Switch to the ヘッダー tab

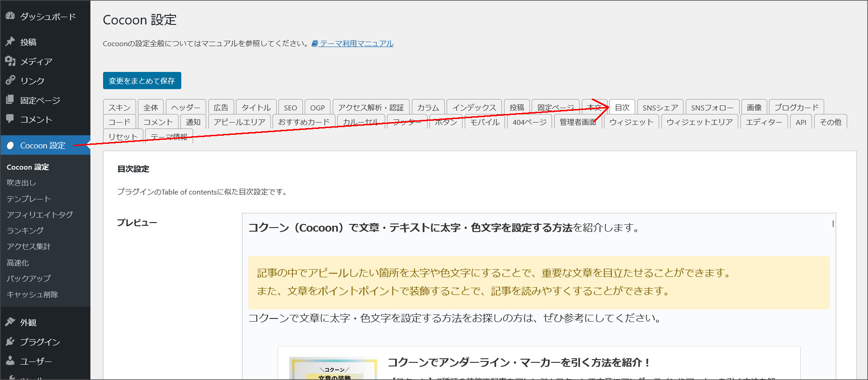[x=186, y=107]
